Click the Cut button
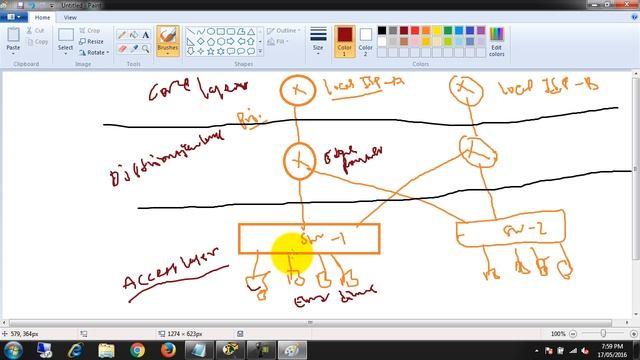 (x=36, y=31)
